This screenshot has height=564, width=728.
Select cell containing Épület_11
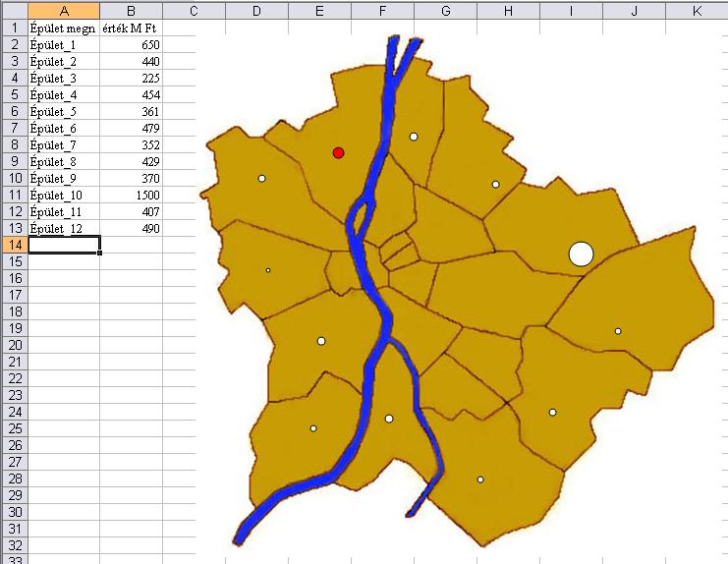[x=64, y=211]
